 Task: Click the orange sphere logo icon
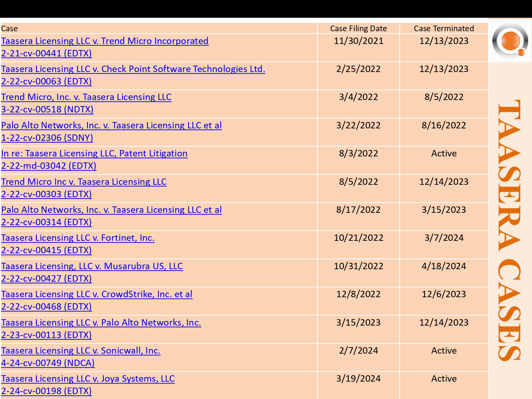coord(510,40)
